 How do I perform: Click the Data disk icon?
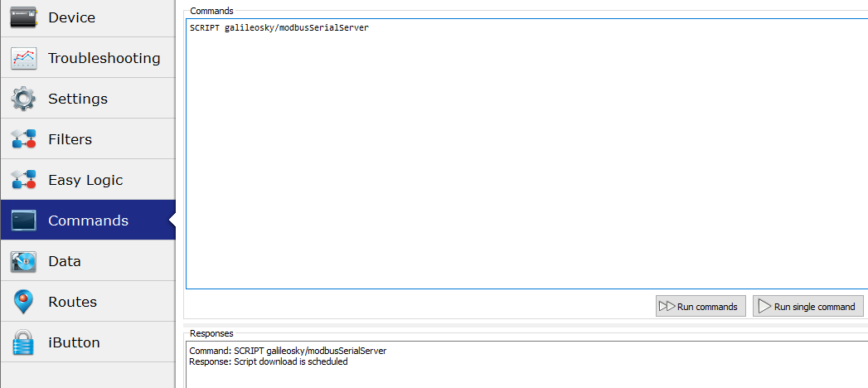(23, 261)
